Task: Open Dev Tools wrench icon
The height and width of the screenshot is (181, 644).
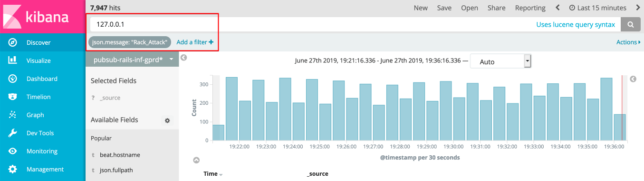Action: click(13, 133)
